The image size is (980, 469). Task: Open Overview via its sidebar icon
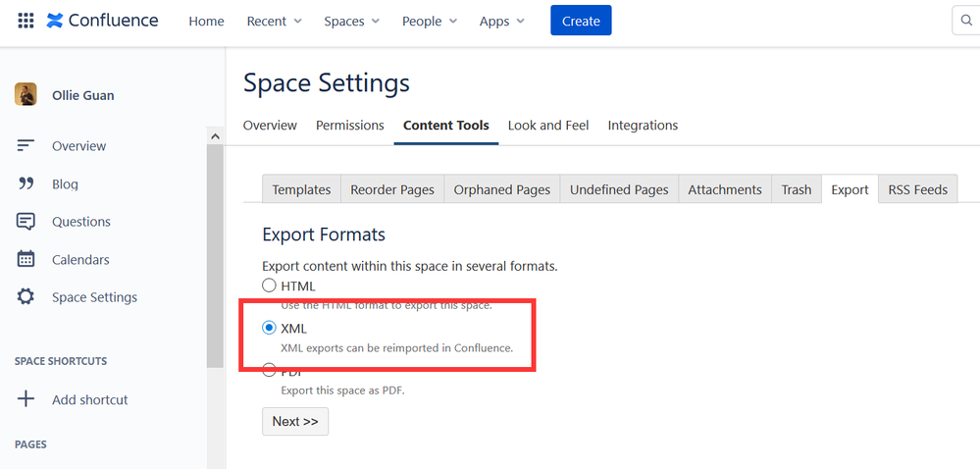pyautogui.click(x=26, y=146)
